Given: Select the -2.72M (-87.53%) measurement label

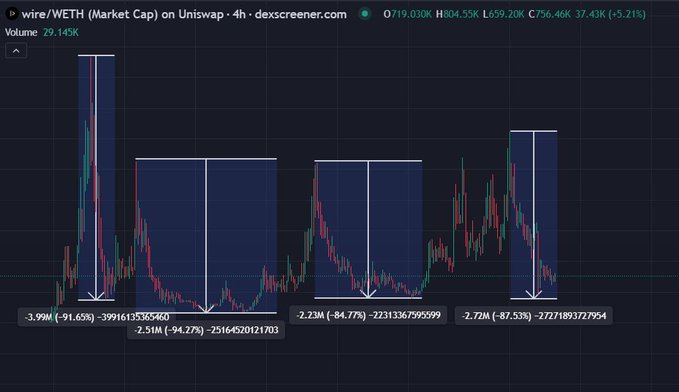Looking at the screenshot, I should pyautogui.click(x=534, y=316).
